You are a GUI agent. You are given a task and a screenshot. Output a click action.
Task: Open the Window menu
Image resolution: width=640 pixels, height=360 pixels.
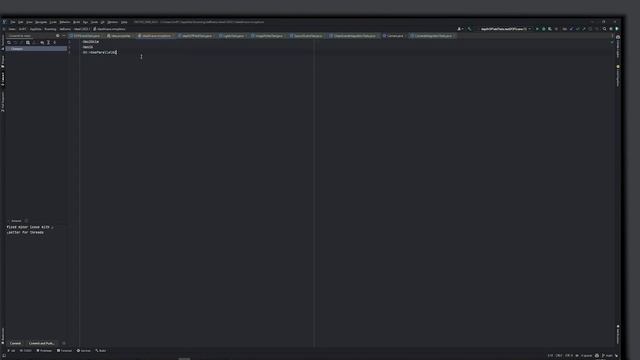coord(112,22)
